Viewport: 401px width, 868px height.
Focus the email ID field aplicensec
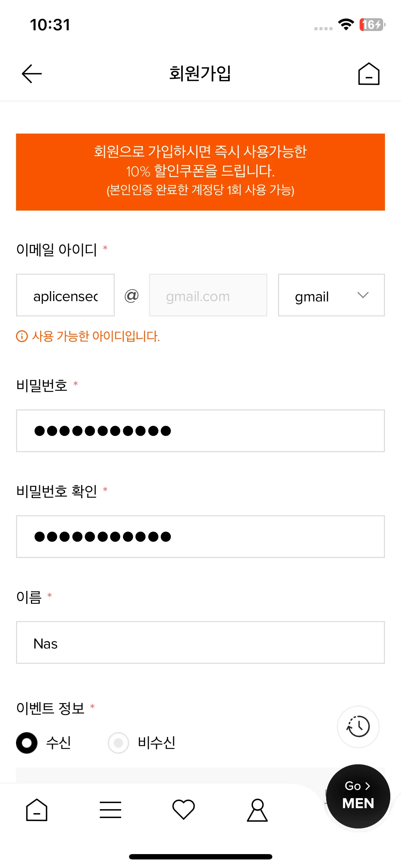coord(65,295)
